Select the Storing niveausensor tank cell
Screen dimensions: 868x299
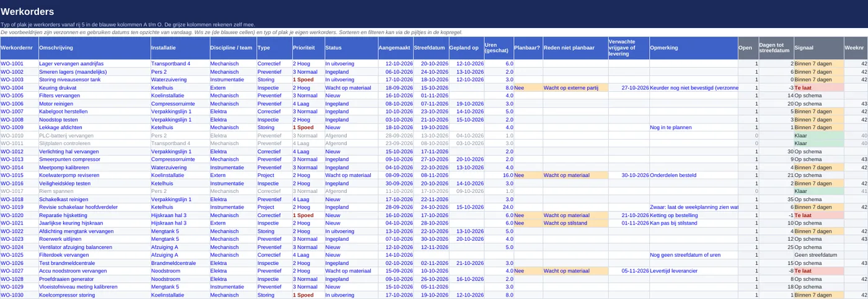[x=94, y=79]
